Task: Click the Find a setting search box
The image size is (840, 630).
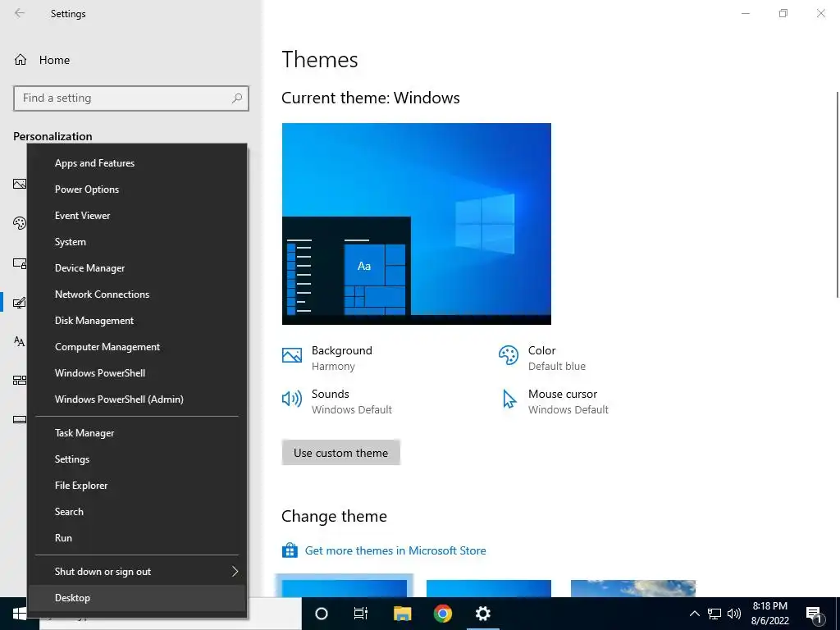Action: click(131, 98)
